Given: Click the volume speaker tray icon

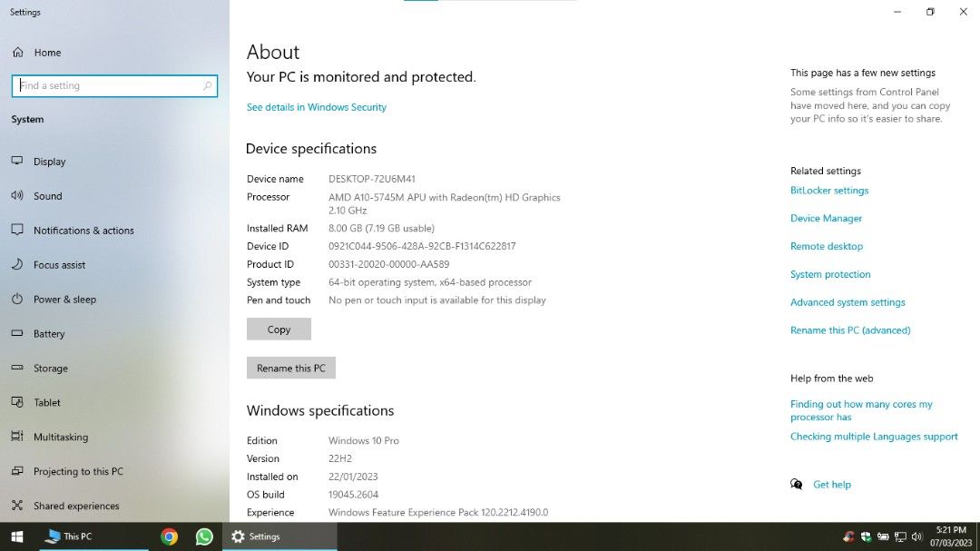Looking at the screenshot, I should (916, 536).
